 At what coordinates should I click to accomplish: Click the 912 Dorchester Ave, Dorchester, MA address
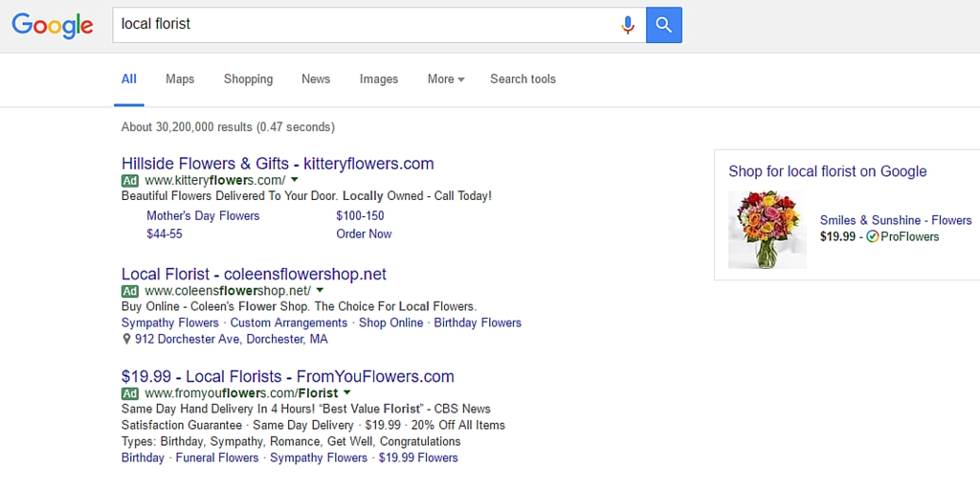[x=232, y=340]
